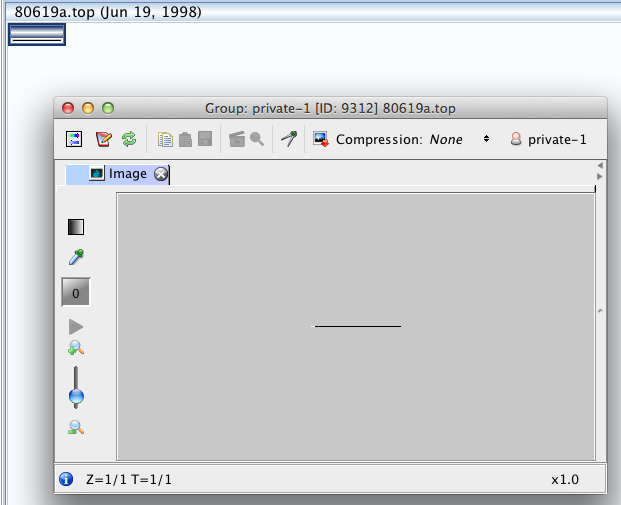Toggle the greyscale color model icon

tap(76, 227)
